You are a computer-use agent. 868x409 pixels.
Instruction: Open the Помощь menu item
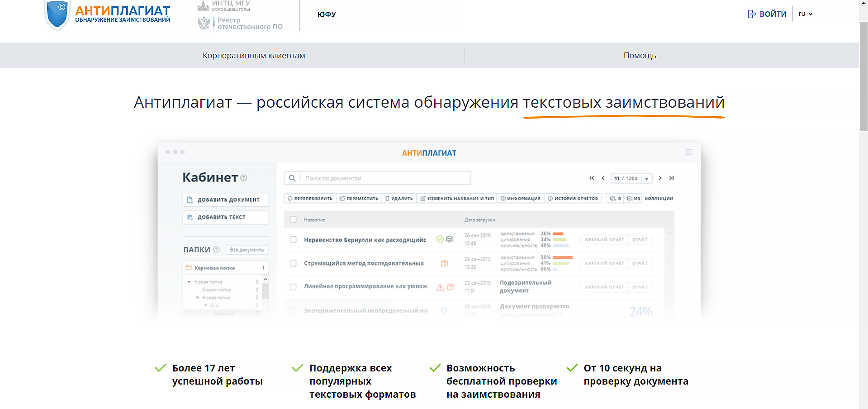[640, 56]
